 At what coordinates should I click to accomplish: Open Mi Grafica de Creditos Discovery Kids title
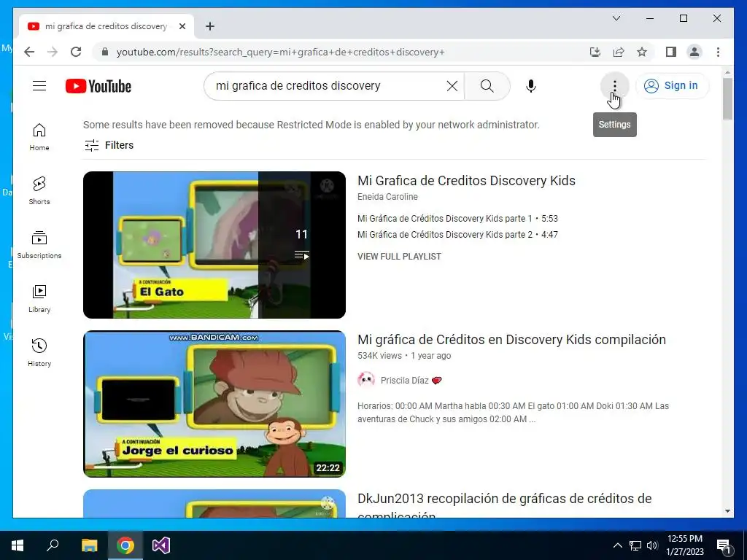click(466, 181)
